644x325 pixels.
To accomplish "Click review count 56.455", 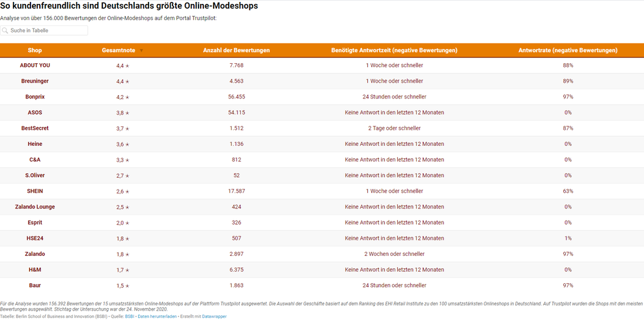I will click(236, 97).
